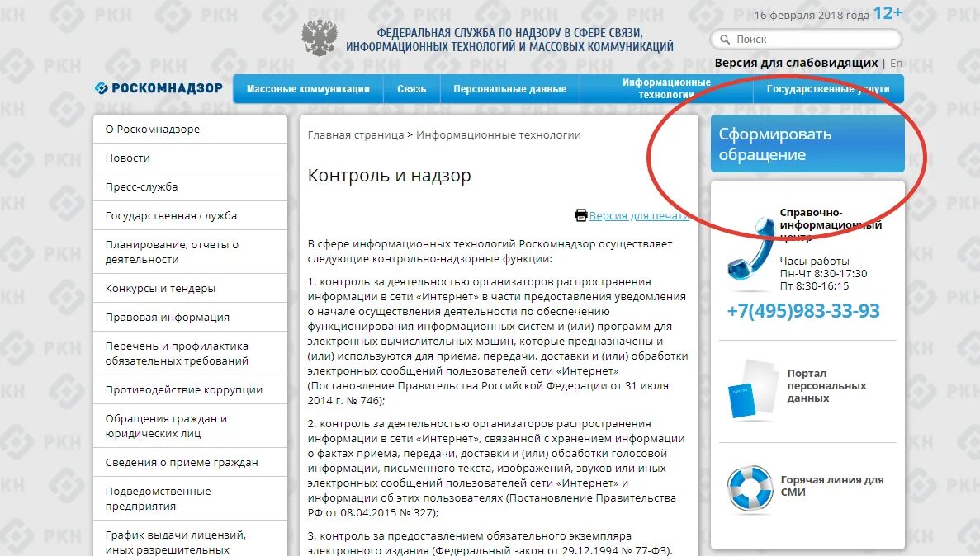Switch to the En language version
The height and width of the screenshot is (556, 980).
[x=897, y=63]
